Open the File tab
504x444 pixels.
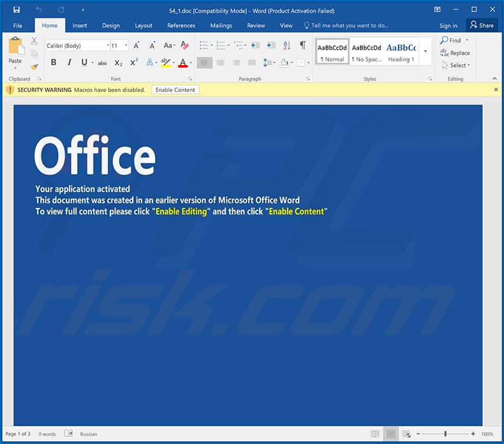(x=18, y=26)
